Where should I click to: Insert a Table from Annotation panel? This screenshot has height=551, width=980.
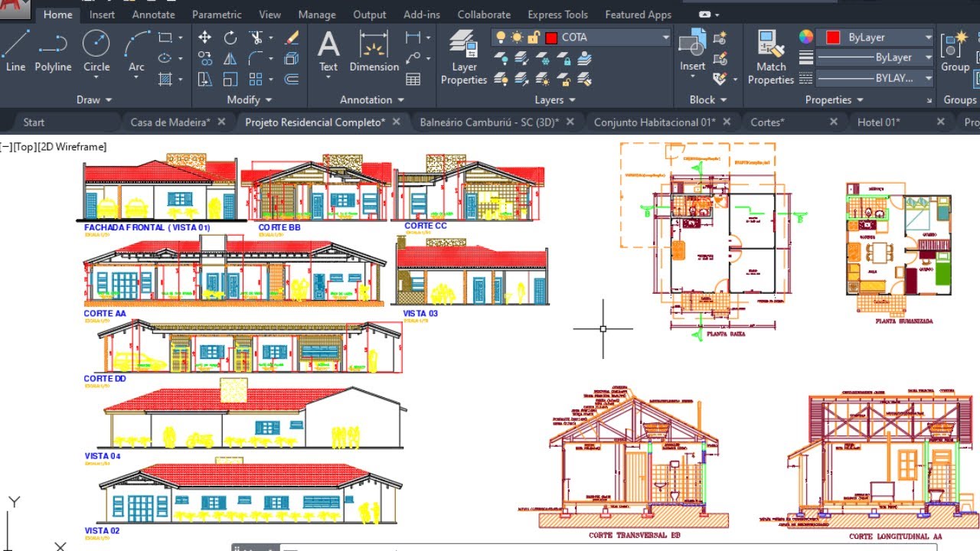pyautogui.click(x=413, y=79)
